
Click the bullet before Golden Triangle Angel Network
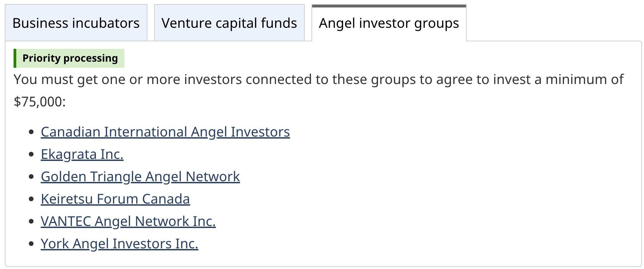tap(32, 177)
